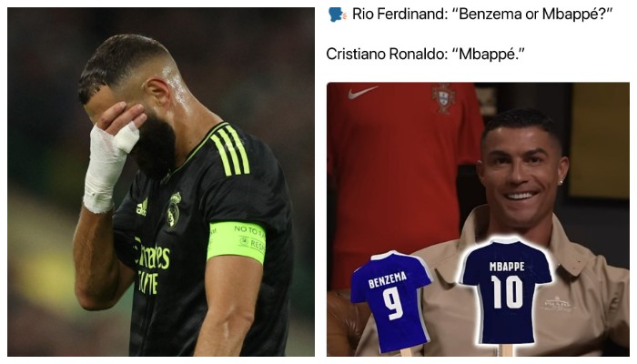Click the Real Madrid crest on jersey
Viewport: 637px width, 364px height.
pos(174,211)
